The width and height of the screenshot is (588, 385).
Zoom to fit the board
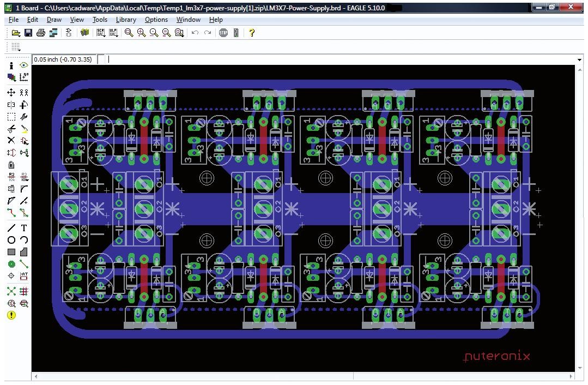[129, 33]
